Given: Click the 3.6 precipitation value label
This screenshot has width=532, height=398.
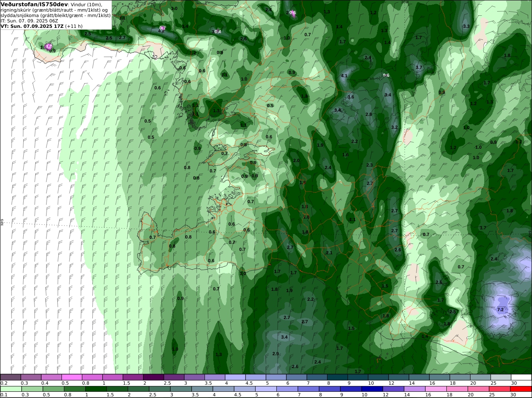Looking at the screenshot, I should pyautogui.click(x=351, y=97).
